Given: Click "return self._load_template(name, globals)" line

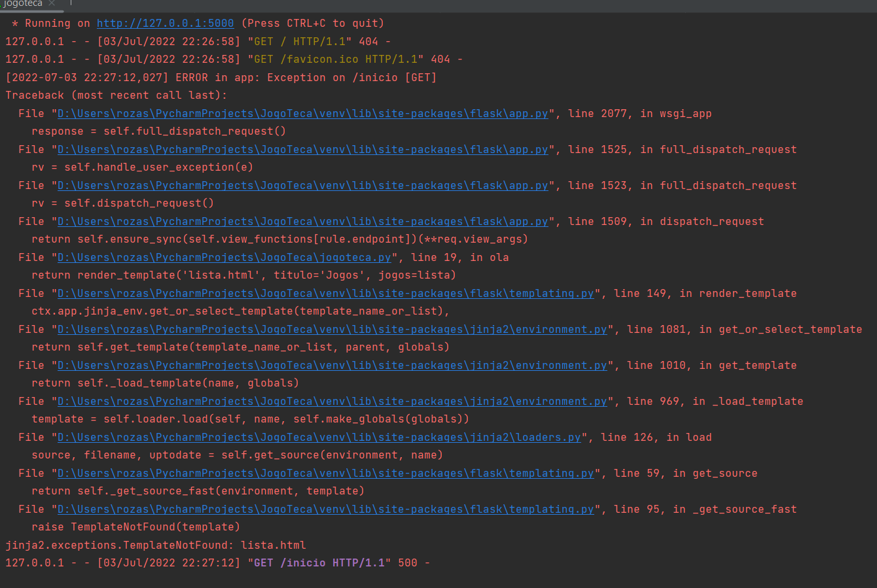Looking at the screenshot, I should [x=166, y=383].
